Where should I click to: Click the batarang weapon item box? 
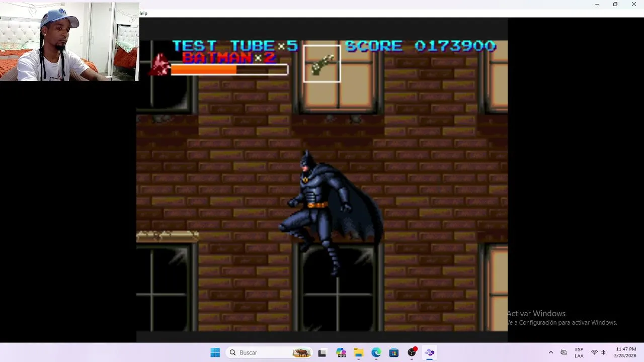322,64
